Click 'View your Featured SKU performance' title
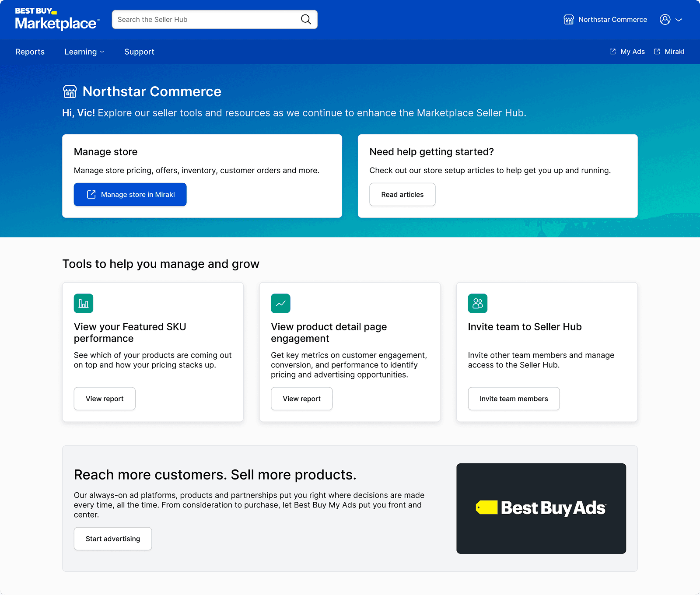Screen dimensions: 700x595 pyautogui.click(x=130, y=332)
